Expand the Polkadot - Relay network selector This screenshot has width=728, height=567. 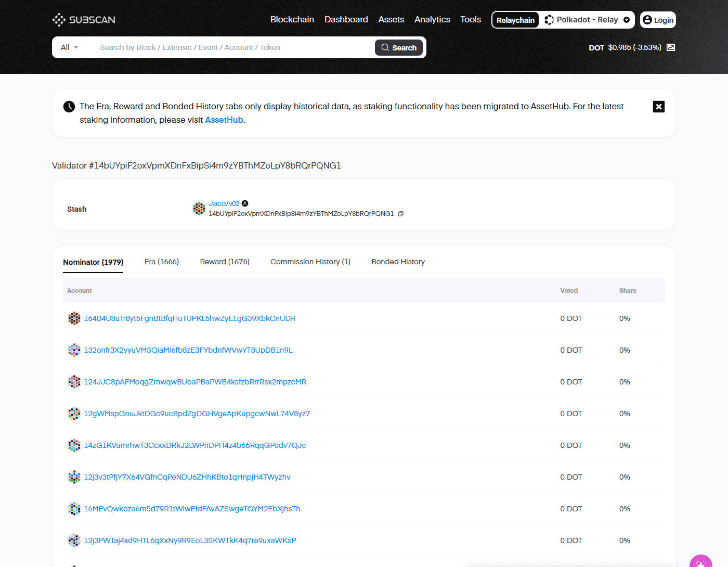point(587,20)
